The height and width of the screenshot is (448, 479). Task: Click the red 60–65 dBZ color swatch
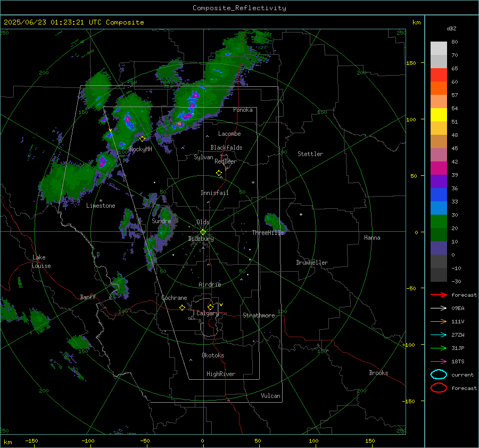point(439,75)
